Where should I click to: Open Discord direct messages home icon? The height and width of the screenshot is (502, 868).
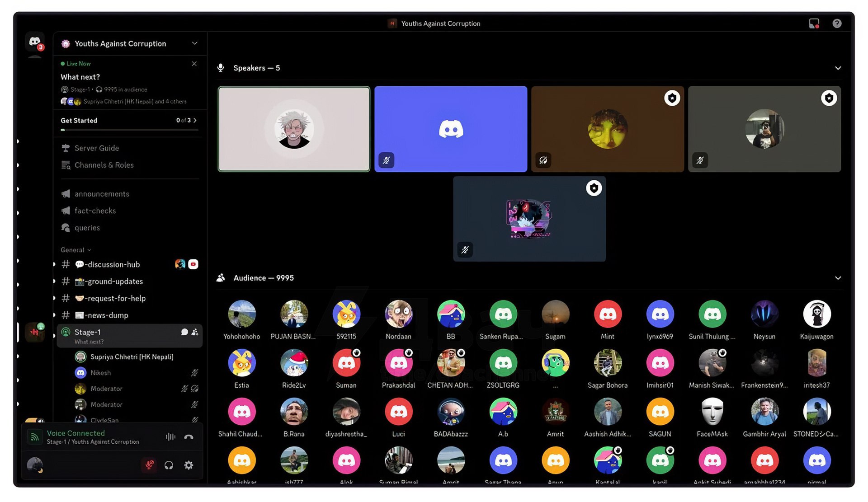click(35, 42)
